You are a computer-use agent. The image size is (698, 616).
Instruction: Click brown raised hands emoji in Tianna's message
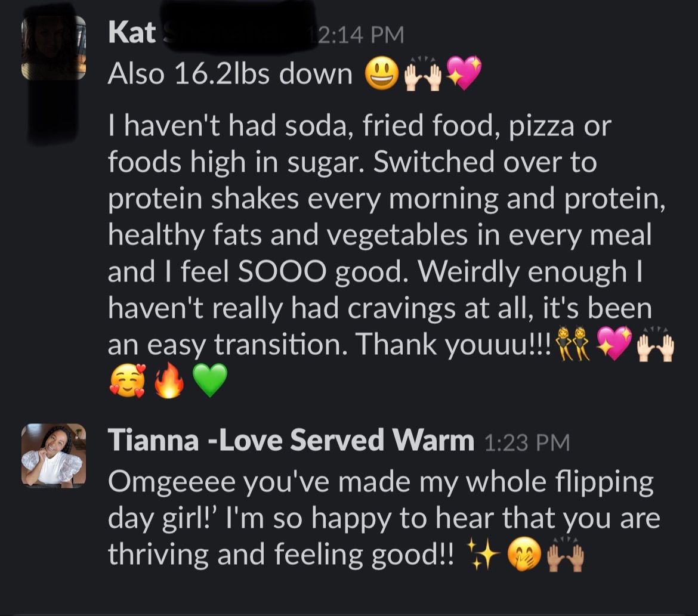[565, 556]
